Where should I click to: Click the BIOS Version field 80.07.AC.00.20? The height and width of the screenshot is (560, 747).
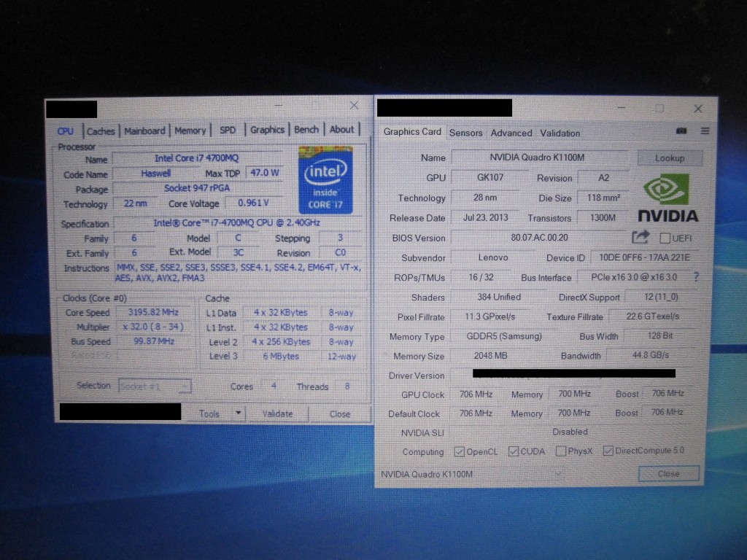pyautogui.click(x=539, y=237)
